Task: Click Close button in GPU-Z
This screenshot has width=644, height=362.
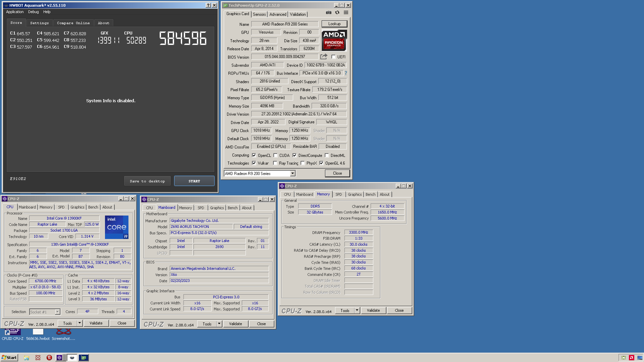Action: click(337, 173)
